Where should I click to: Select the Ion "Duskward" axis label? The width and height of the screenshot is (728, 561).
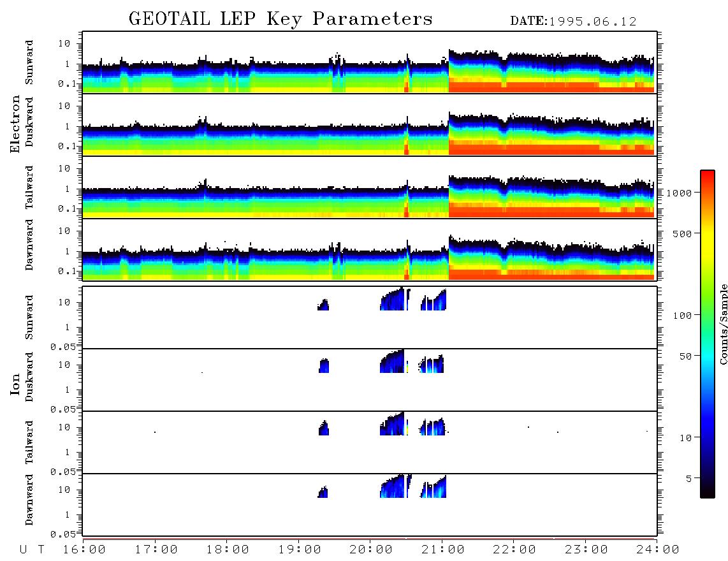click(29, 377)
